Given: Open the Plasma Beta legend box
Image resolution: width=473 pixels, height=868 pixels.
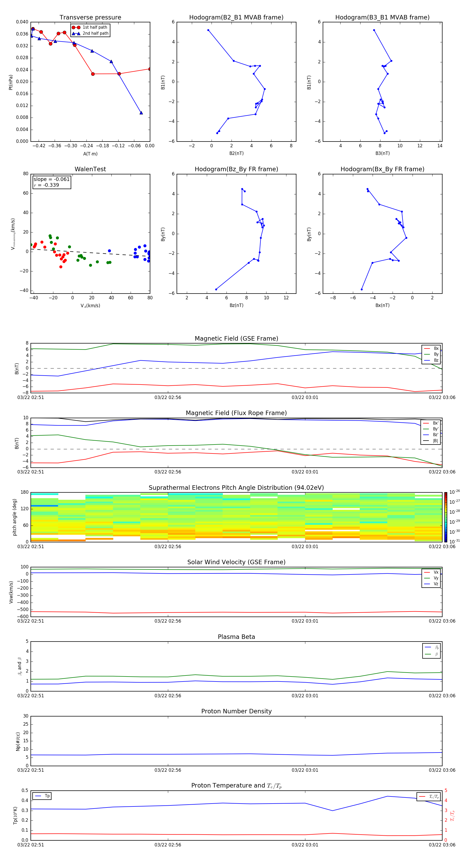Looking at the screenshot, I should pyautogui.click(x=431, y=651).
